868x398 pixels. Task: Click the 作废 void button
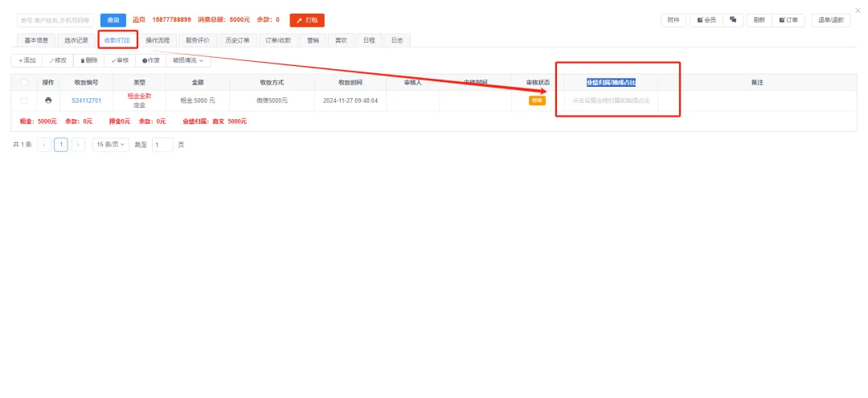[151, 60]
